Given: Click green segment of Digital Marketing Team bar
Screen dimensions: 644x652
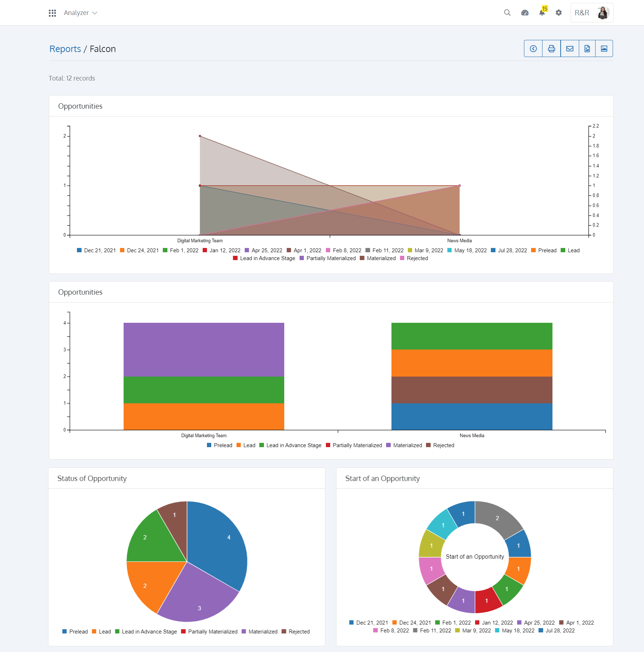Looking at the screenshot, I should coord(204,390).
